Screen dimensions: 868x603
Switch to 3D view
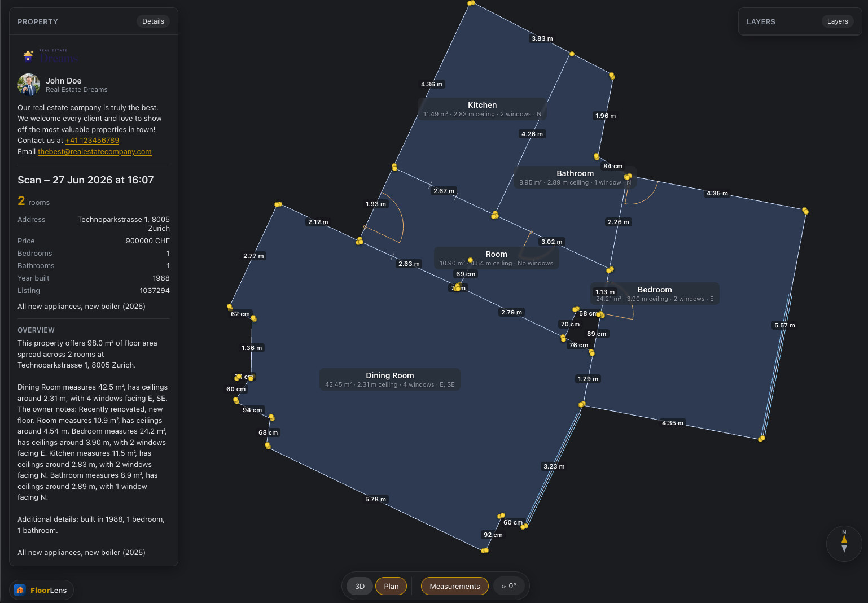pyautogui.click(x=360, y=586)
